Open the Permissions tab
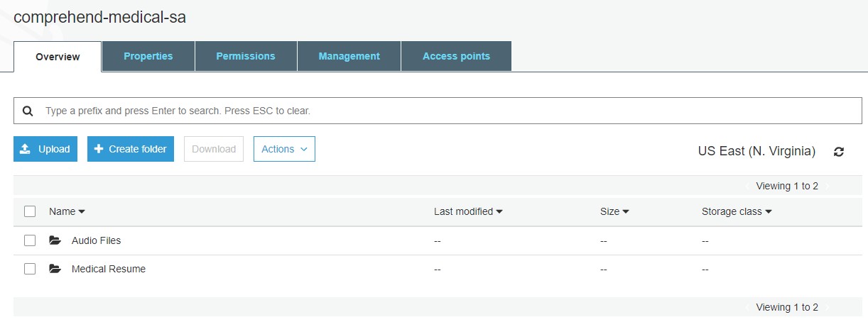The width and height of the screenshot is (868, 322). click(246, 56)
